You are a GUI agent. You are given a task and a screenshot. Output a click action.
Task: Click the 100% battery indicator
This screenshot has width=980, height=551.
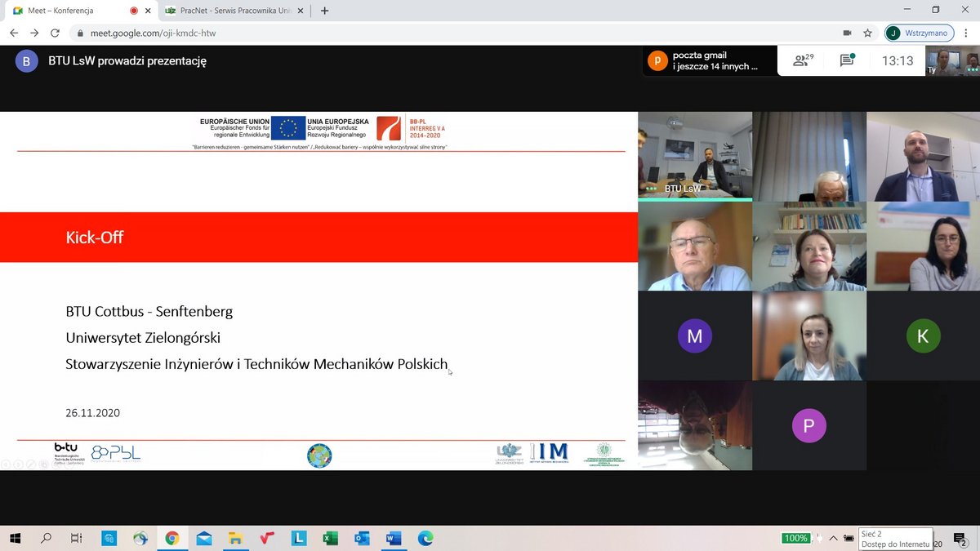point(796,538)
